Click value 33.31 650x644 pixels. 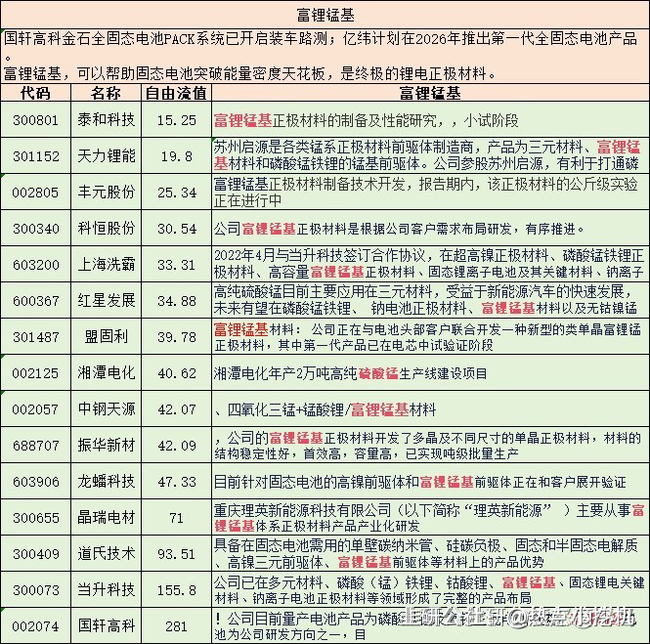point(177,265)
